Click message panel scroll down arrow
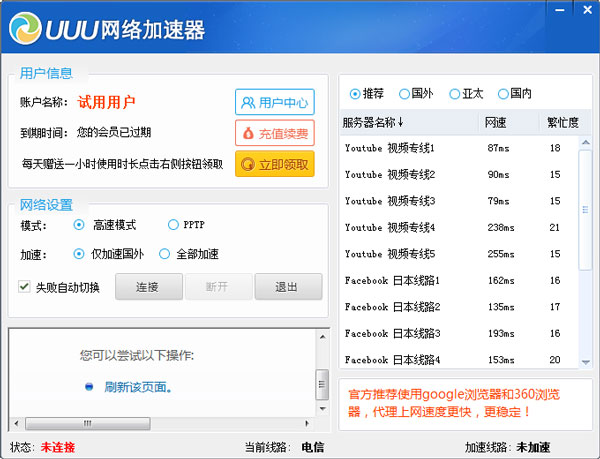The height and width of the screenshot is (459, 600). 322,409
